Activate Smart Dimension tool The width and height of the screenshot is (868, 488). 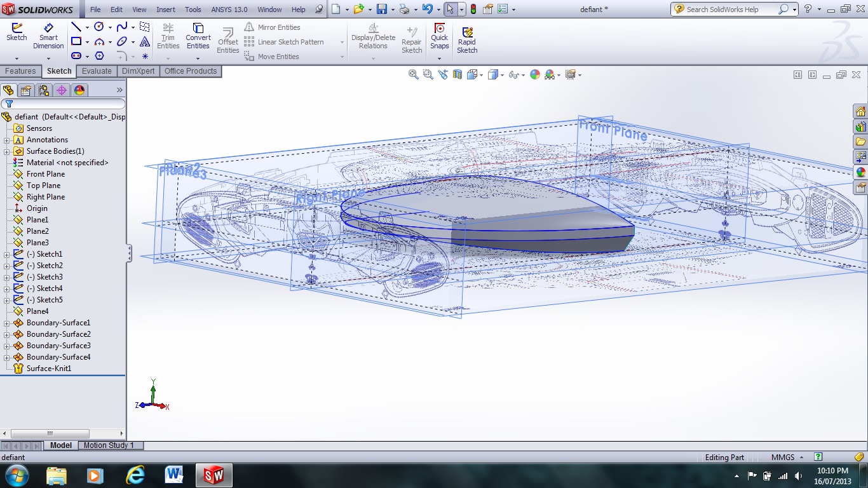click(x=48, y=36)
